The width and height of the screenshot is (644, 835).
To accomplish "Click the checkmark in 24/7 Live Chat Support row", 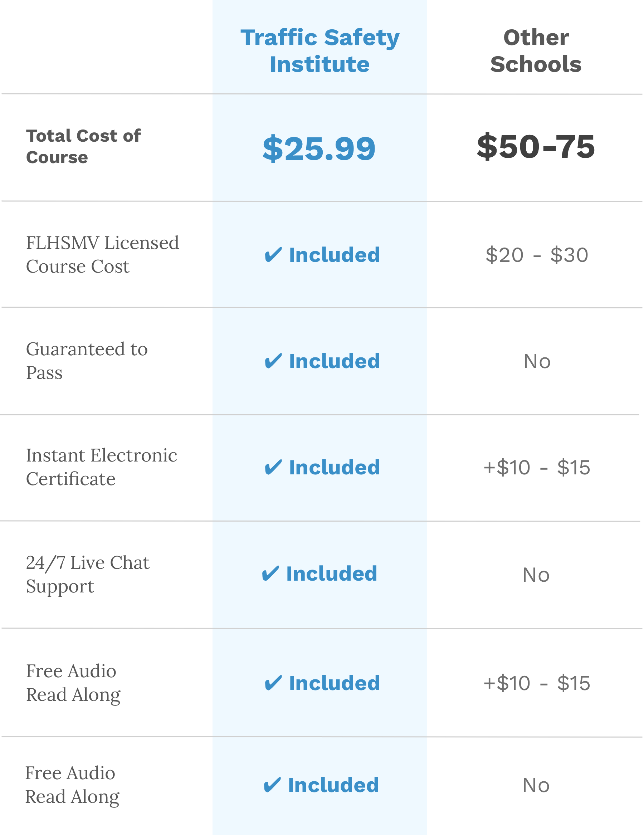I will click(x=270, y=573).
